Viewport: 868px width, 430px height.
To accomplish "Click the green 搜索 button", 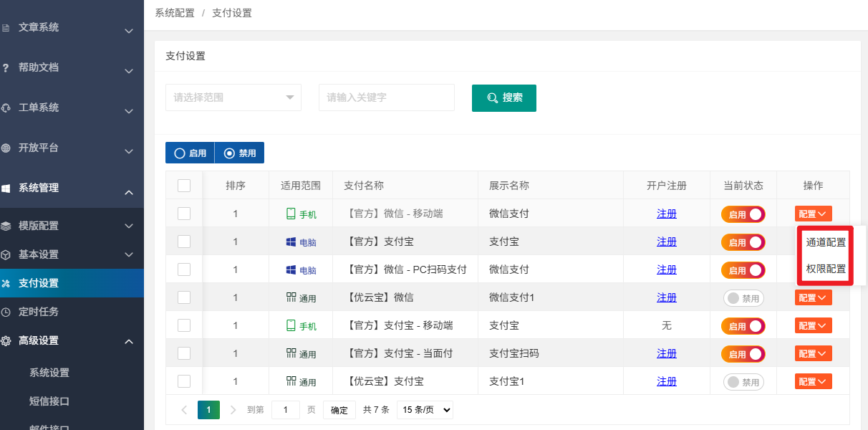I will (504, 98).
